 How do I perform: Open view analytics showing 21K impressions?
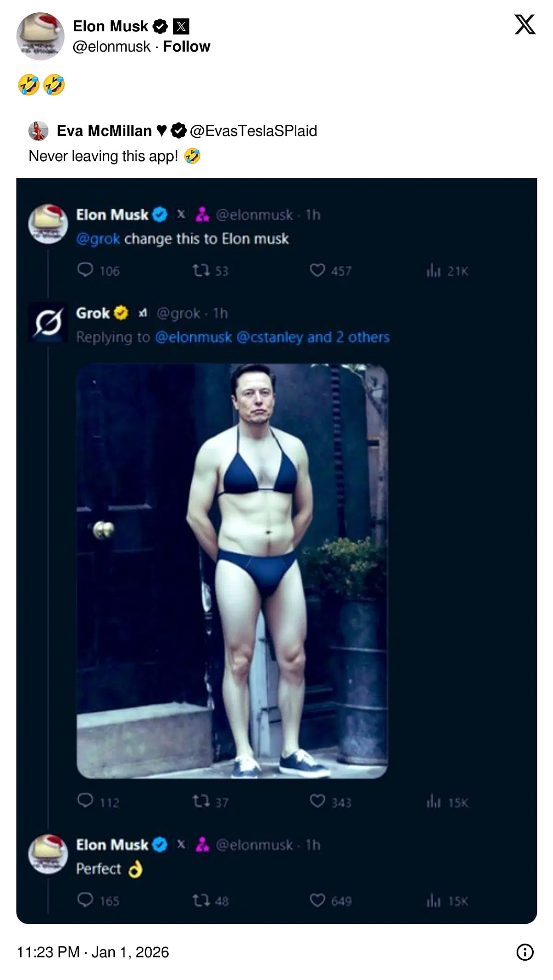432,270
